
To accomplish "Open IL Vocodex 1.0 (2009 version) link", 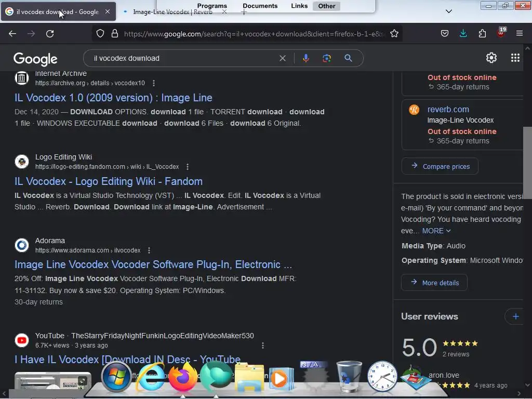I will 113,98.
